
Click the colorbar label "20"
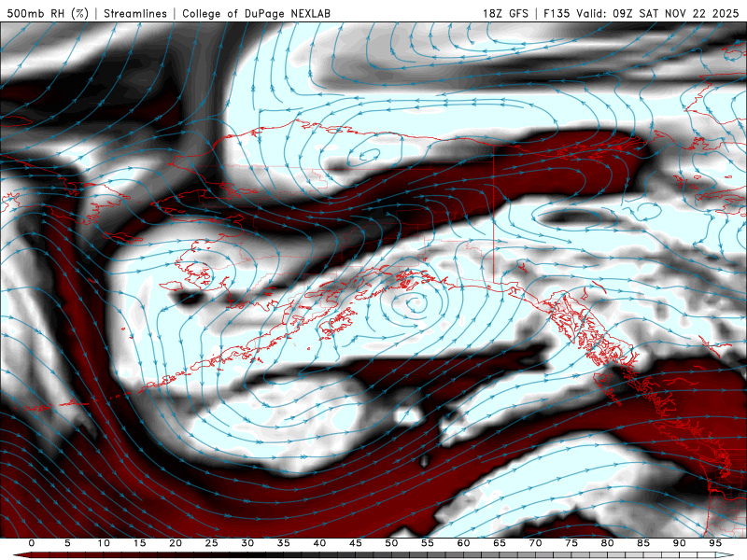coord(176,543)
